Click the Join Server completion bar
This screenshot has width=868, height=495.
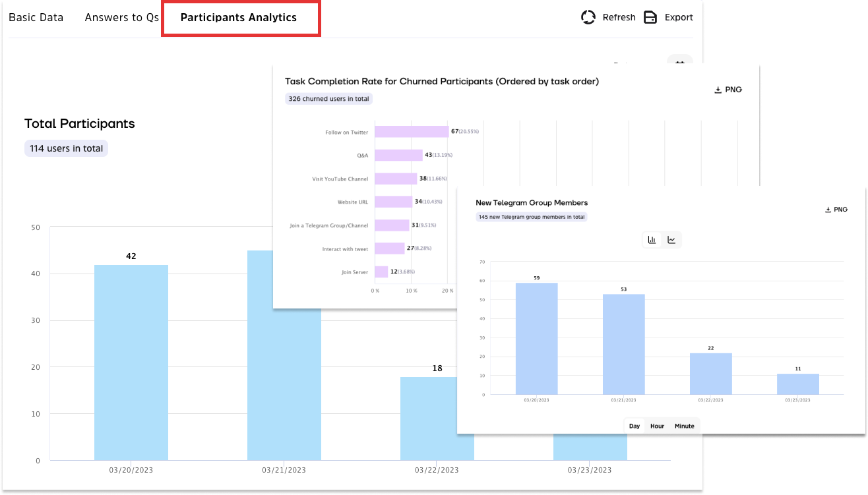coord(381,272)
